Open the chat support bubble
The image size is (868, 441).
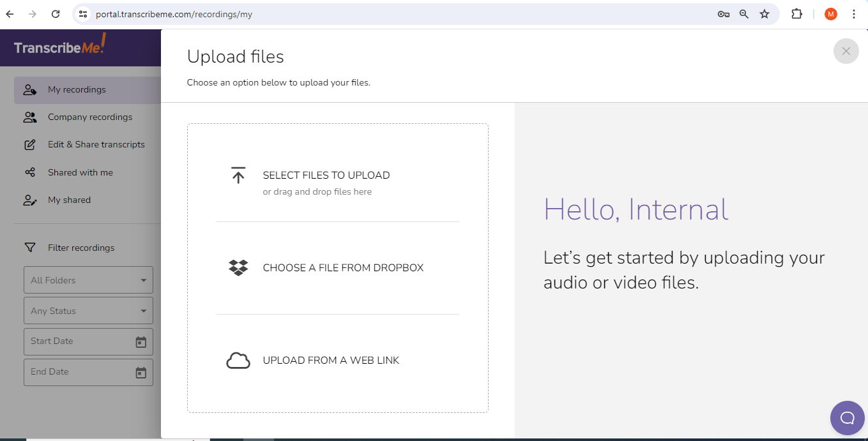coord(847,418)
